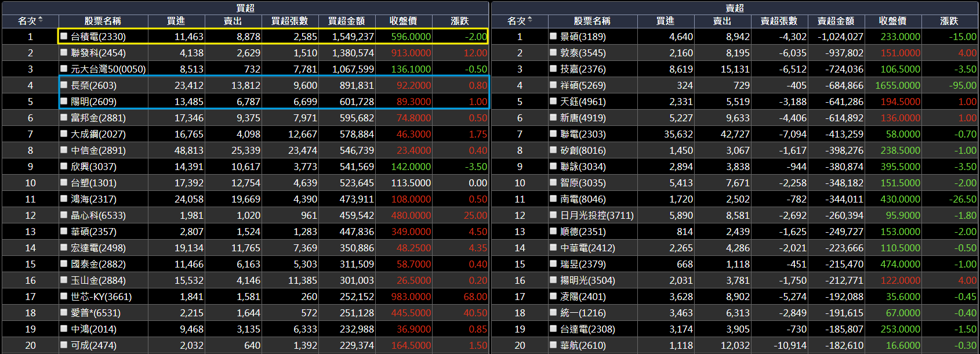Open stock 順德(2351)
980x354 pixels.
tap(583, 232)
